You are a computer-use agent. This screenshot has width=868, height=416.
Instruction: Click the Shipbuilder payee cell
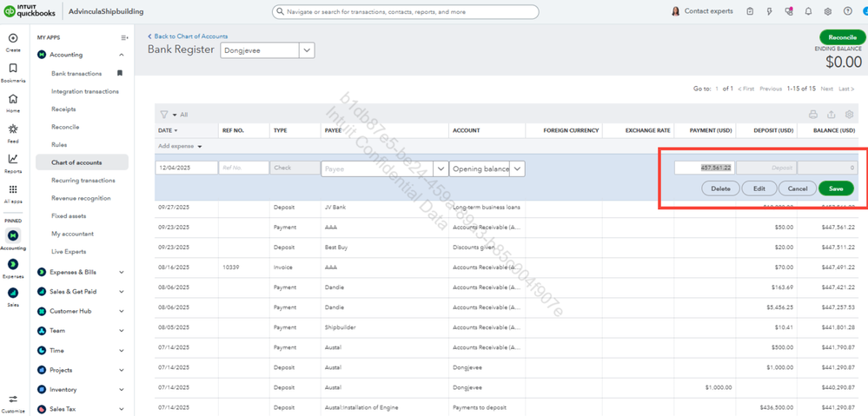point(384,327)
